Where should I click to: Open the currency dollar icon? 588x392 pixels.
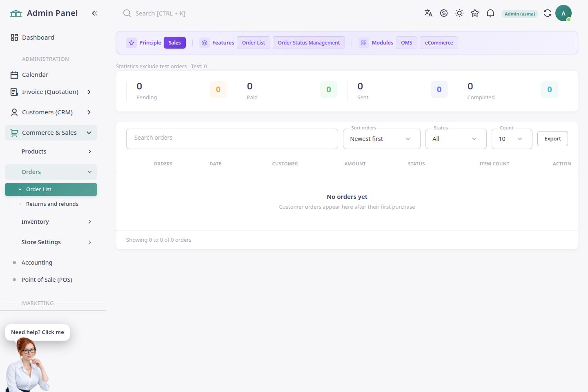coord(444,13)
